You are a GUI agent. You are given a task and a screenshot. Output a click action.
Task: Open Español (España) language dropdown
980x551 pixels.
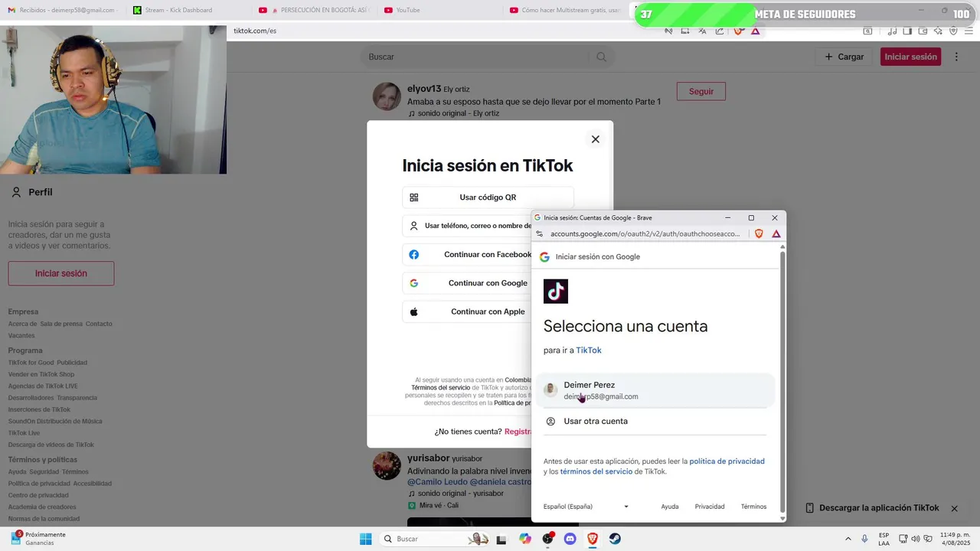pyautogui.click(x=586, y=507)
